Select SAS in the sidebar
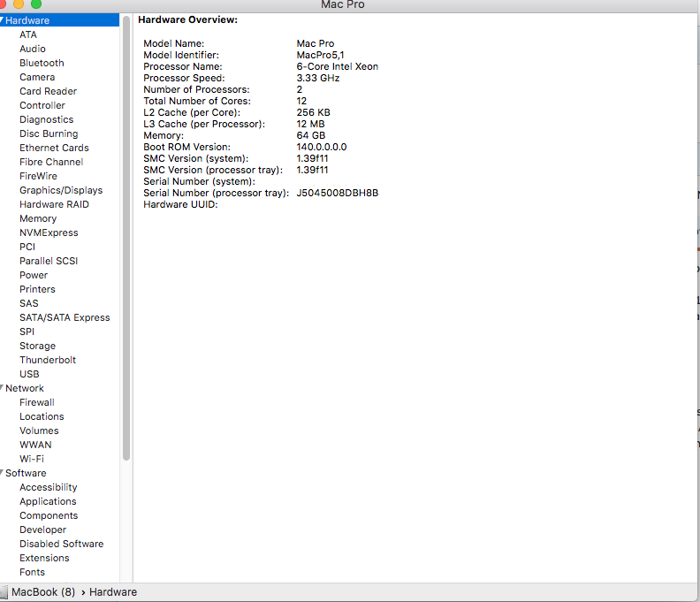The height and width of the screenshot is (602, 700). point(29,303)
